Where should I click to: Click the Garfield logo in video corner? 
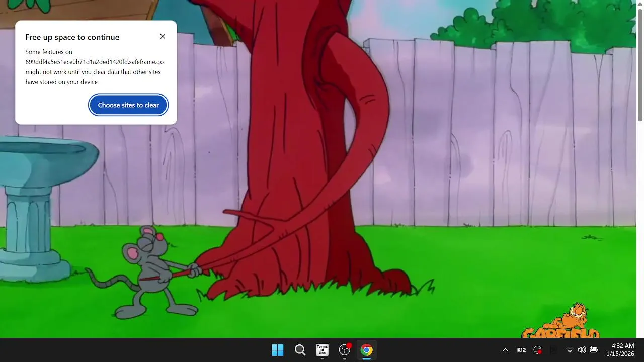point(560,321)
